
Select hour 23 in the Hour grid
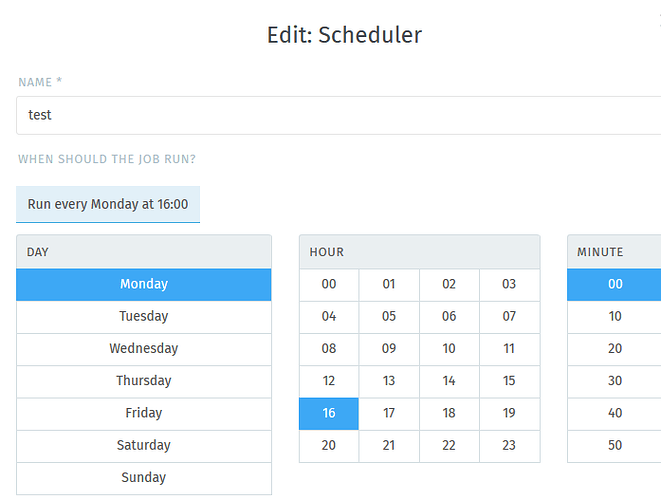point(509,446)
